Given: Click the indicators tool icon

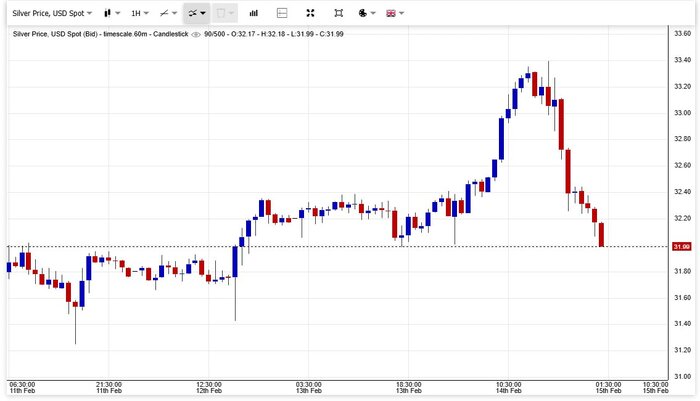Looking at the screenshot, I should coord(196,13).
